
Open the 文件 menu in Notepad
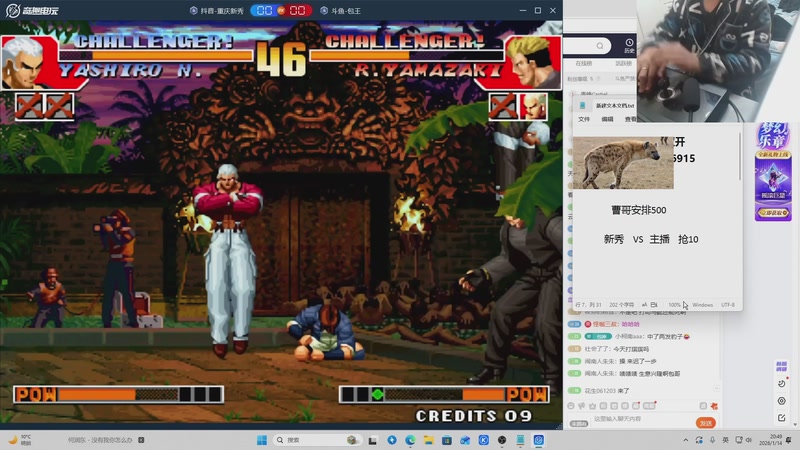584,119
